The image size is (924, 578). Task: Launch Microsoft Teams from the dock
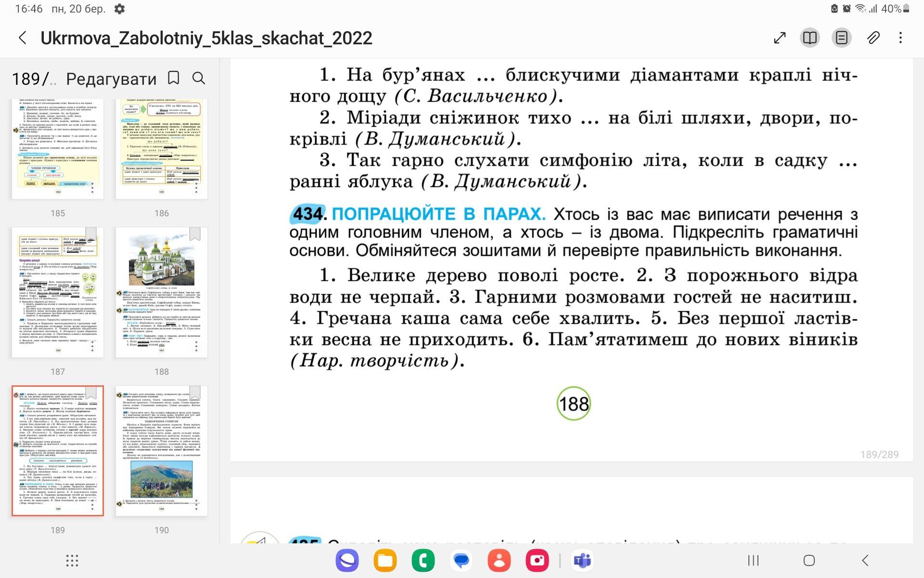pos(582,561)
